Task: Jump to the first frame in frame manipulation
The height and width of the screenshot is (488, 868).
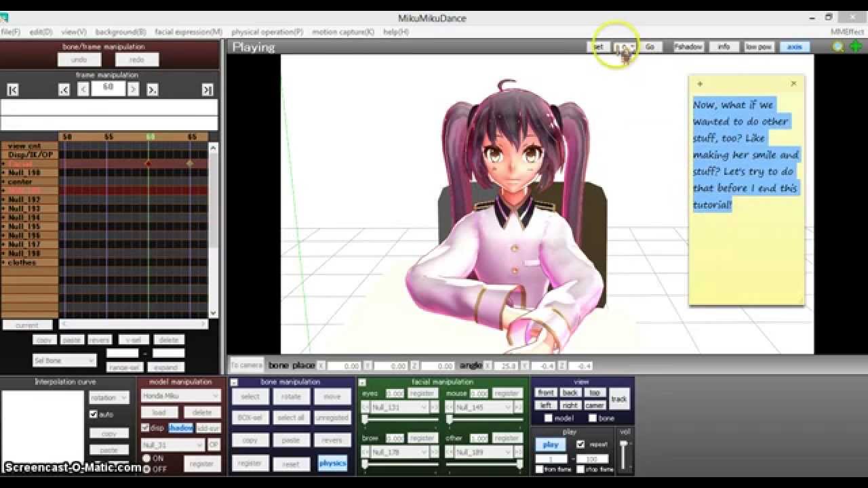Action: click(x=12, y=89)
